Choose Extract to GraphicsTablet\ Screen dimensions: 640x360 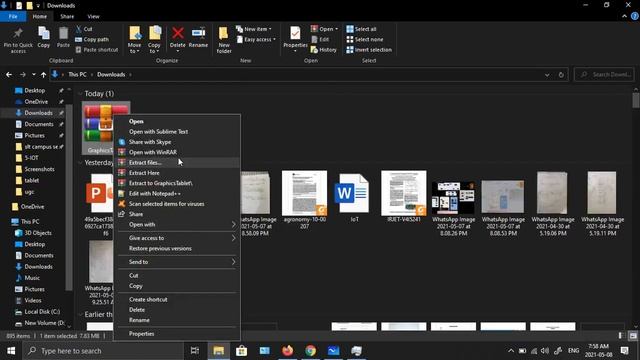click(177, 183)
